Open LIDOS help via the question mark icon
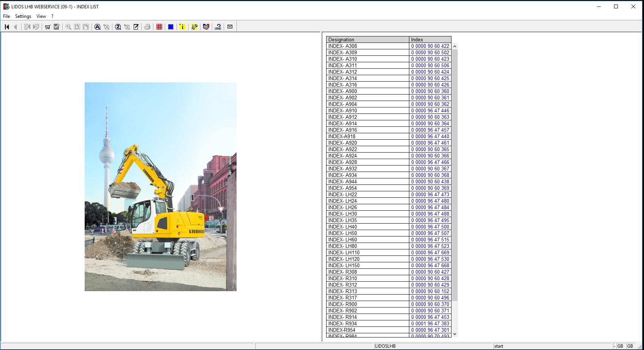The height and width of the screenshot is (350, 644). [218, 27]
